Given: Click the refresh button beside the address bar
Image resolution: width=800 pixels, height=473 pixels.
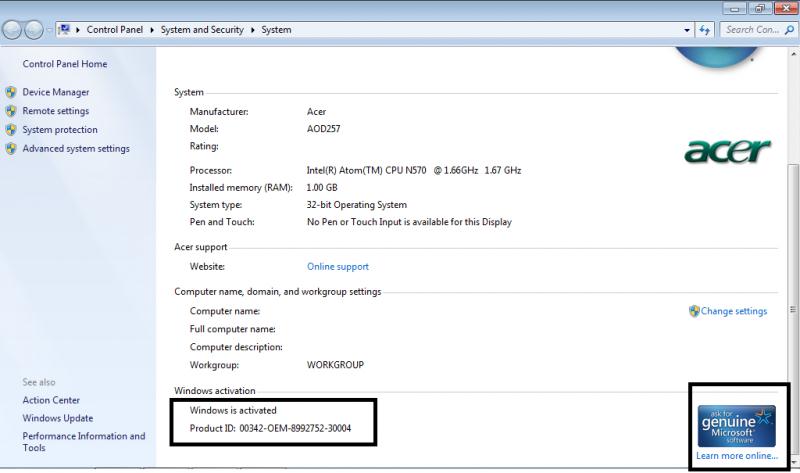Looking at the screenshot, I should [x=705, y=30].
